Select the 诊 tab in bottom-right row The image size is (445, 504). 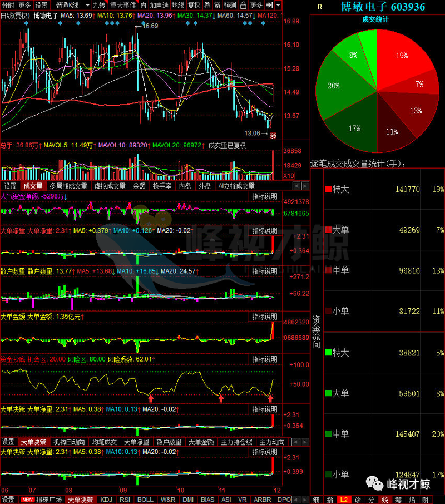click(x=358, y=500)
